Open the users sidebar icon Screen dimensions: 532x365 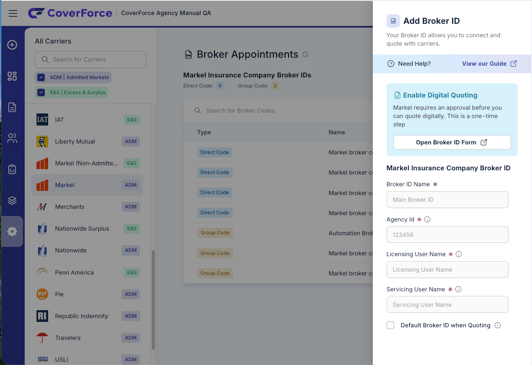(x=12, y=138)
